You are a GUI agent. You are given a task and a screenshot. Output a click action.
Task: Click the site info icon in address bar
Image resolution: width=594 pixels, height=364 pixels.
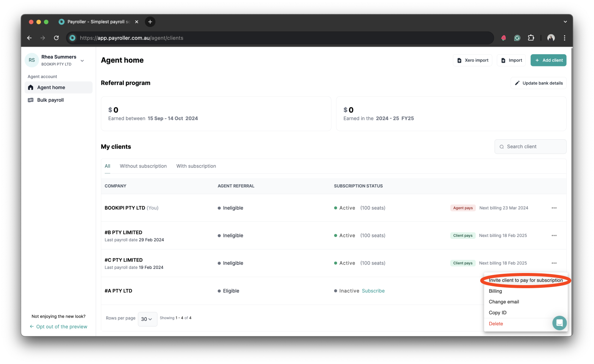coord(72,38)
